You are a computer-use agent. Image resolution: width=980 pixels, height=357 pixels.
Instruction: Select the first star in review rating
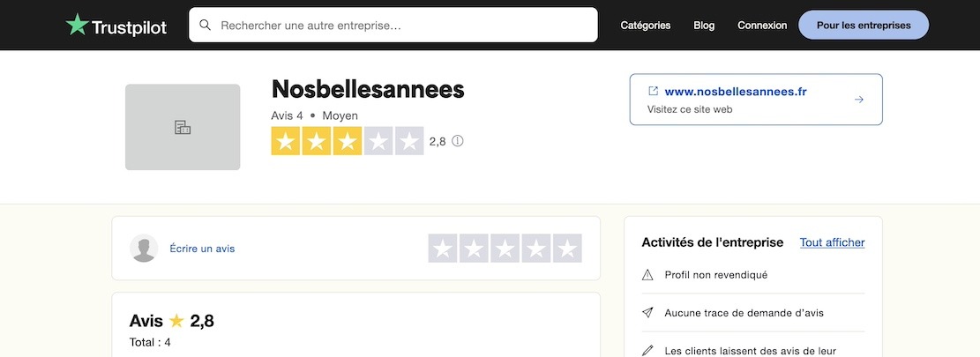(x=443, y=249)
